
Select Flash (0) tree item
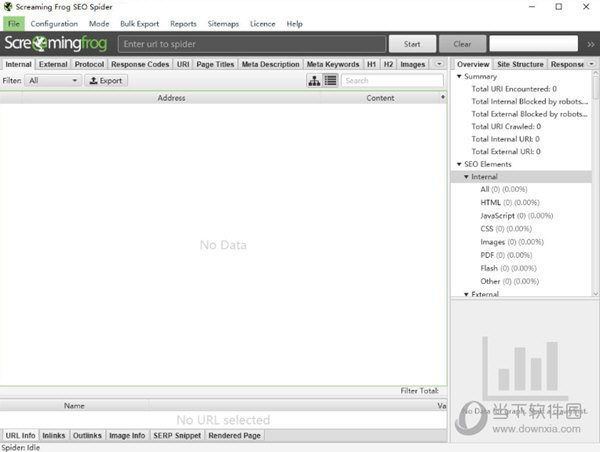click(509, 268)
